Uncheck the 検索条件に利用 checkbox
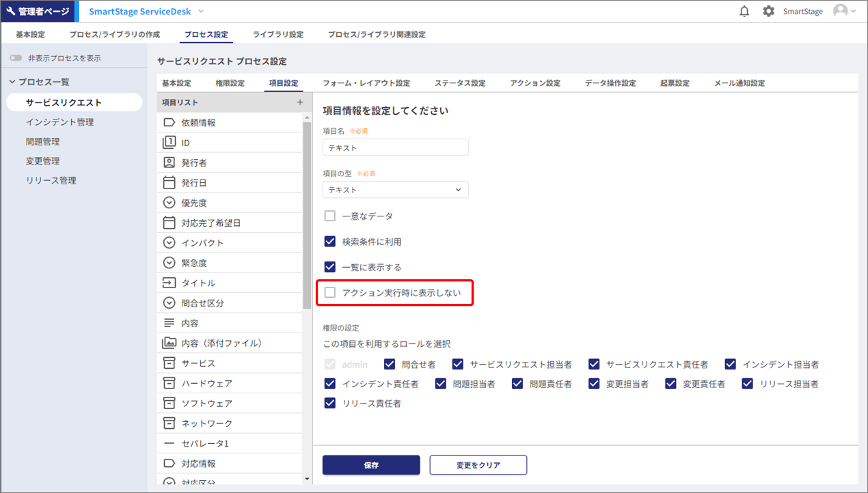868x493 pixels. point(330,242)
